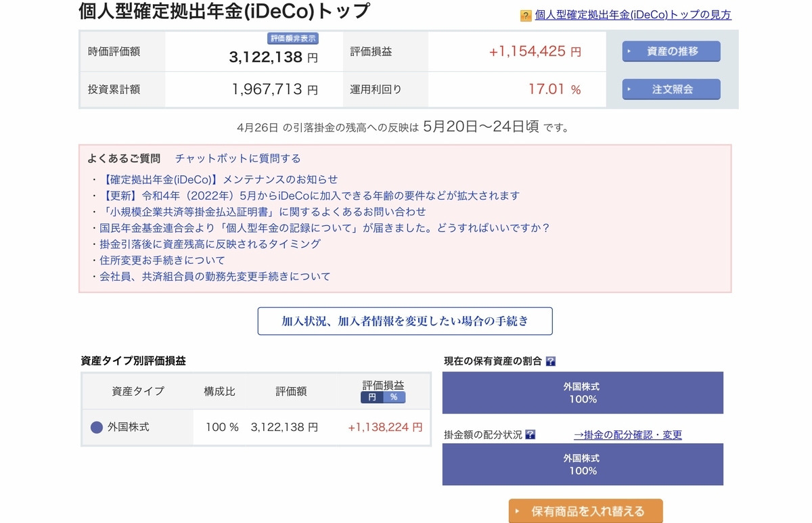Click the 外国株式 table row label
The height and width of the screenshot is (523, 812).
point(129,428)
